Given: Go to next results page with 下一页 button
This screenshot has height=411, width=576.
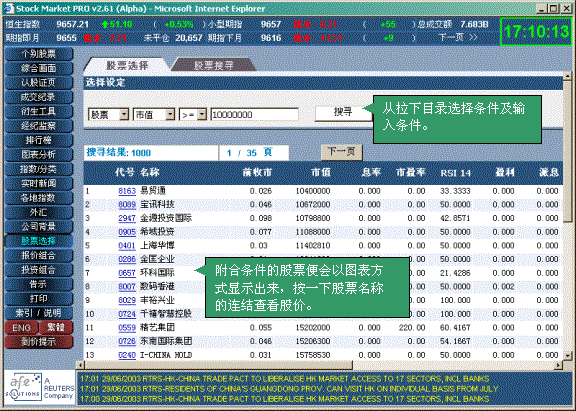Looking at the screenshot, I should coord(342,152).
